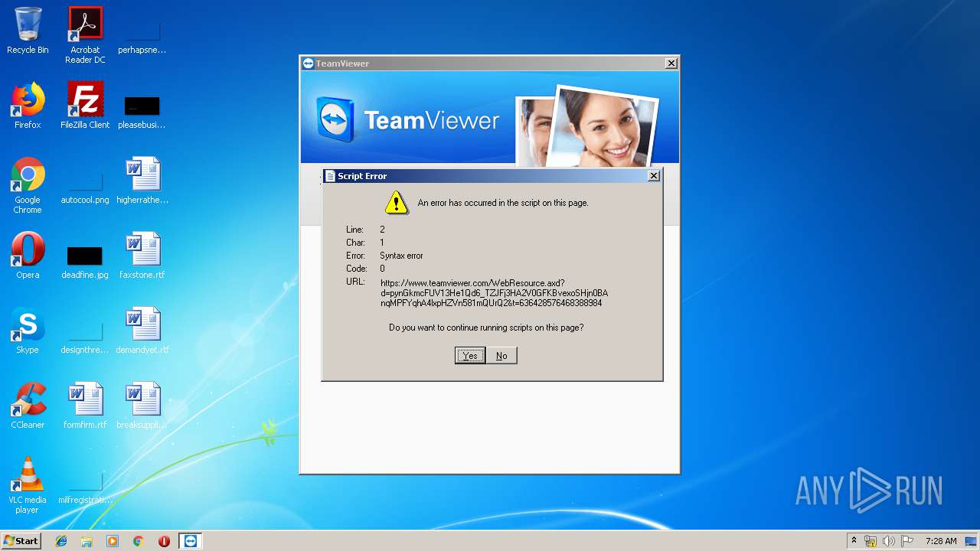Click the TeamViewer taskbar button
980x551 pixels.
point(191,541)
